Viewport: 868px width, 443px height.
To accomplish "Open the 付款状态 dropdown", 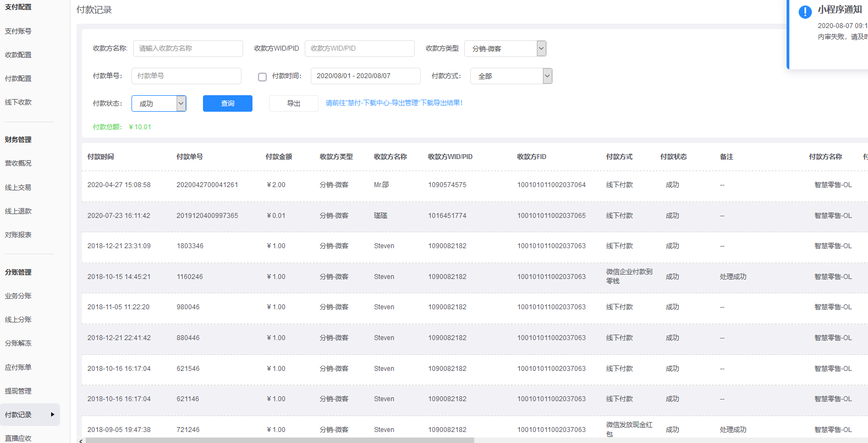I will (x=159, y=103).
